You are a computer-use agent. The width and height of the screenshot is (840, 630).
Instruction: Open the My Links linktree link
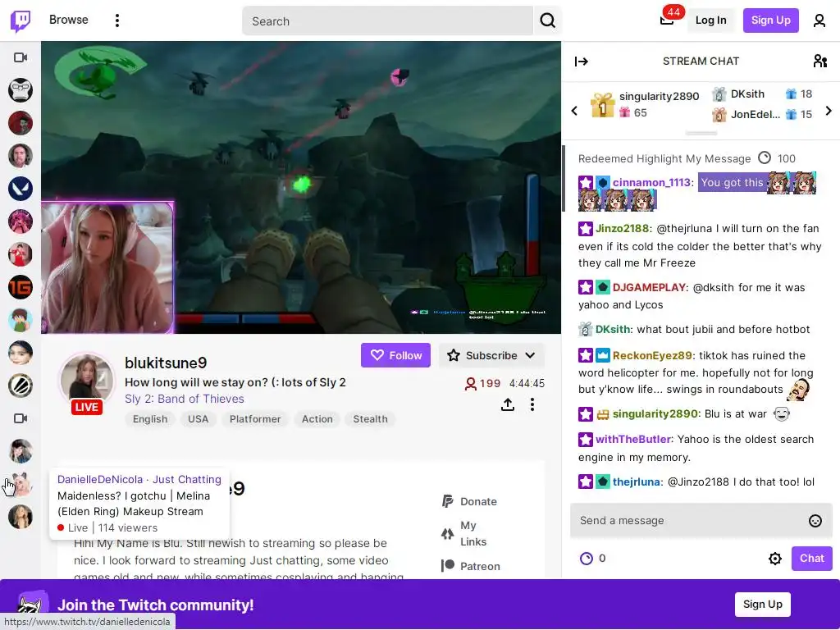click(x=464, y=534)
